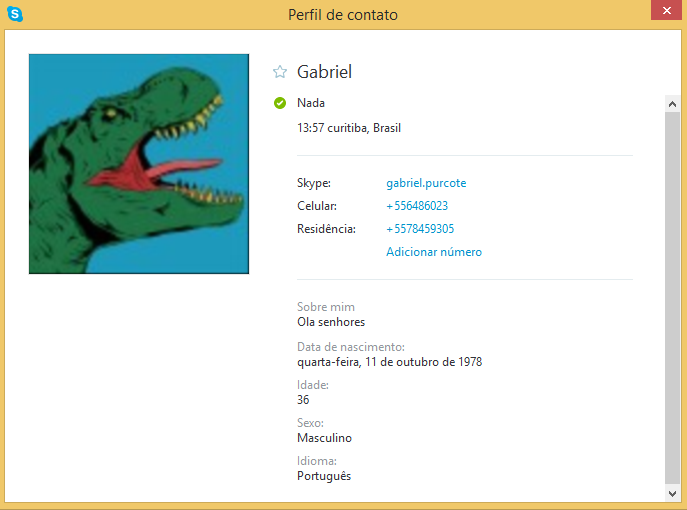Click the green online status icon
687x510 pixels.
280,103
